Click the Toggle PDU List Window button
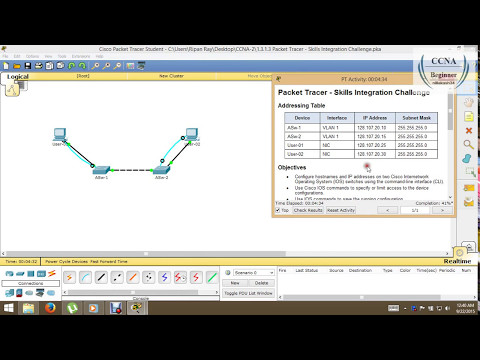480x360 pixels. [248, 293]
